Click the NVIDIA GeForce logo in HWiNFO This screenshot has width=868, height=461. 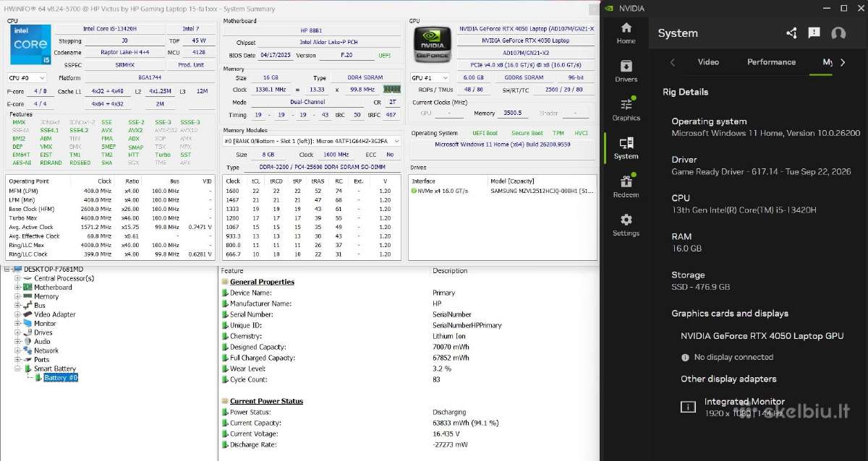click(431, 43)
